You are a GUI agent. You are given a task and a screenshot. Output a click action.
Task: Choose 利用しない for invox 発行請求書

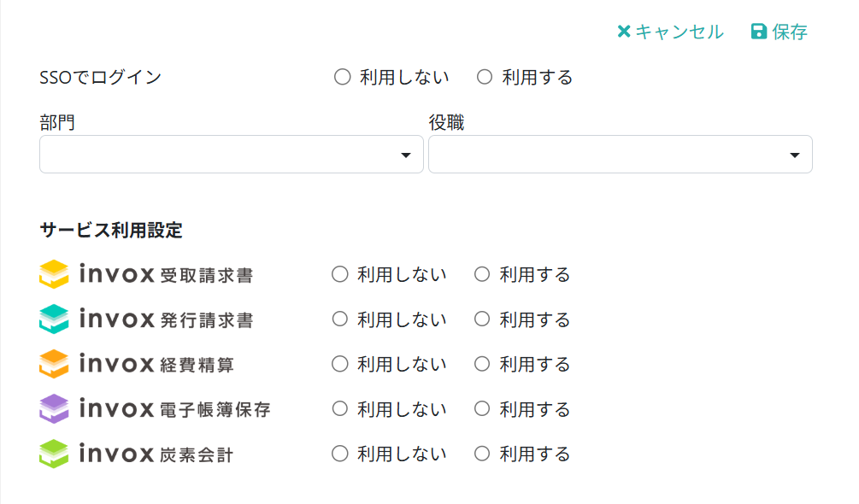tap(340, 319)
